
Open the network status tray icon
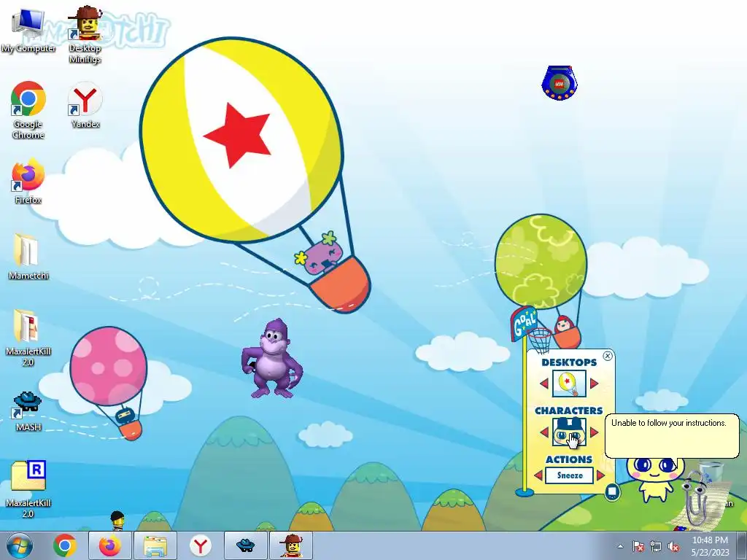(x=656, y=546)
